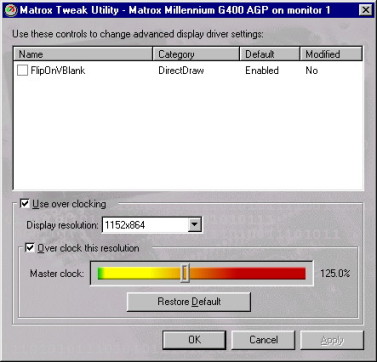Click the 1152x864 resolution combo box field
The width and height of the screenshot is (377, 362).
(152, 225)
